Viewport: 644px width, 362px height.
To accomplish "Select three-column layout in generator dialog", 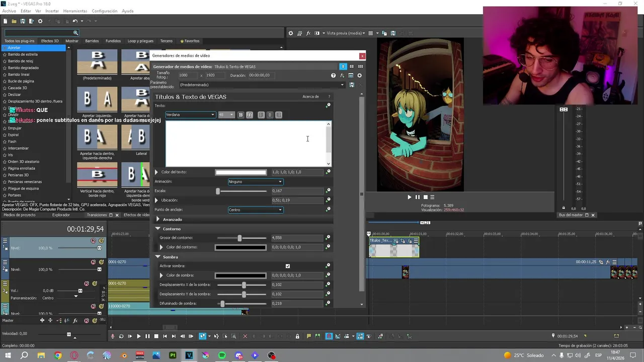I will pyautogui.click(x=360, y=66).
